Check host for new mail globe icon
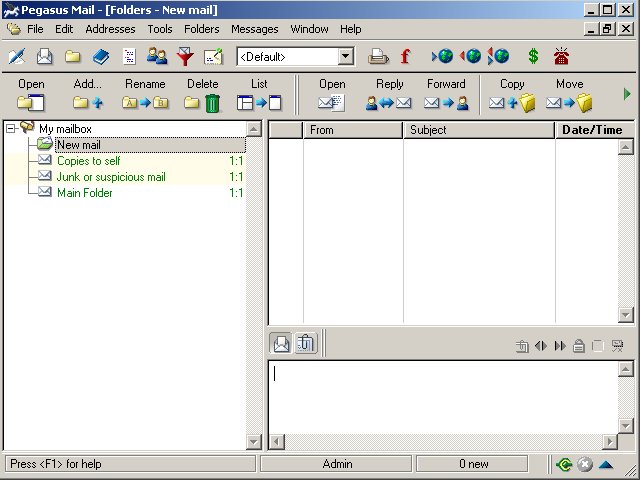640x480 pixels. (442, 56)
